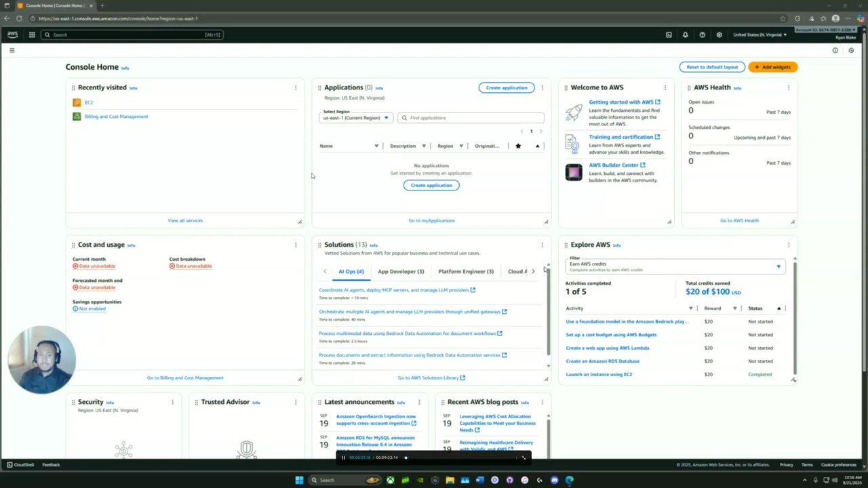
Task: Click the Solutions widget vertical scrollbar
Action: [x=548, y=310]
